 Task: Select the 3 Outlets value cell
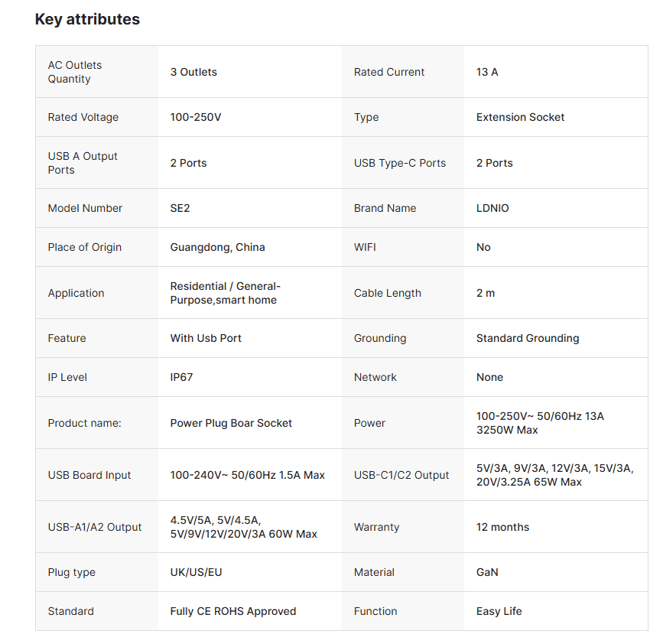pyautogui.click(x=193, y=72)
